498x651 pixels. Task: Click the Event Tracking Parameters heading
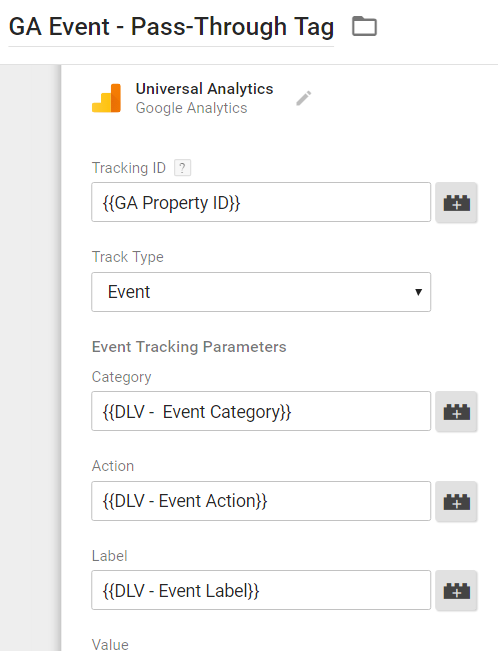tap(189, 347)
